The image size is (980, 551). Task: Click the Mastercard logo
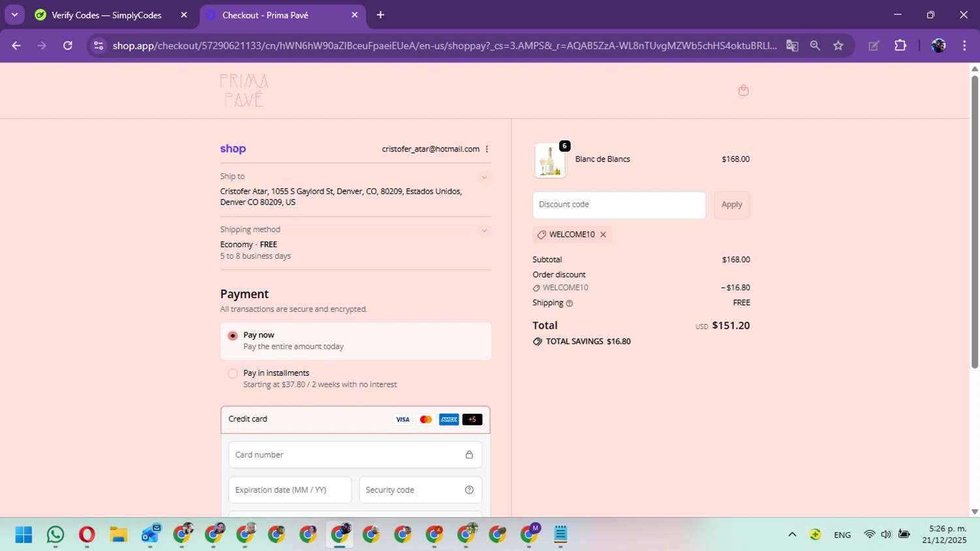(426, 420)
